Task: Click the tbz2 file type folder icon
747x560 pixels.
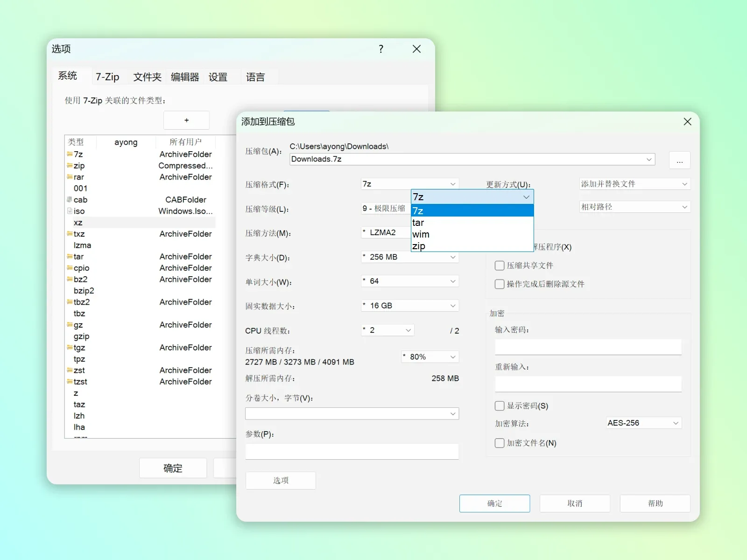Action: point(70,302)
